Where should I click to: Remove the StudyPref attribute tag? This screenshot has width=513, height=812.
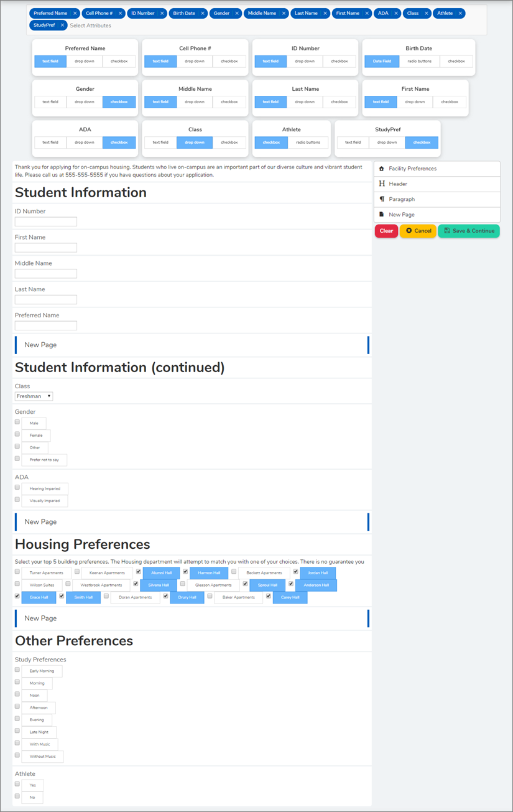click(x=63, y=26)
